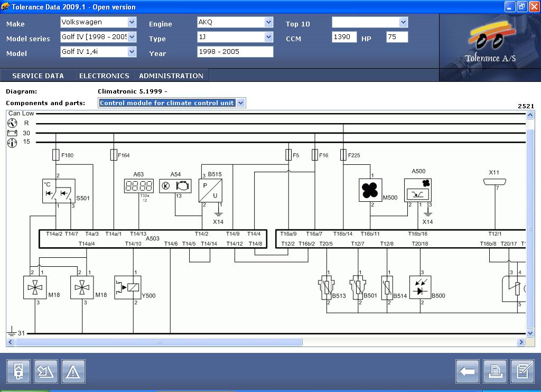Select the B515 pressure sensor symbol

210,191
